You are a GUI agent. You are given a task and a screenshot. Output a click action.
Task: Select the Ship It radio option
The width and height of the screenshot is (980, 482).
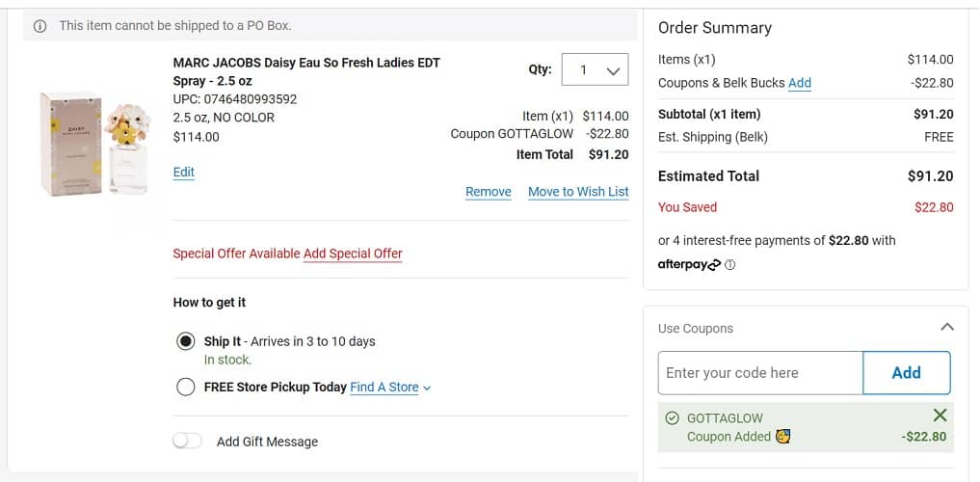(x=186, y=341)
